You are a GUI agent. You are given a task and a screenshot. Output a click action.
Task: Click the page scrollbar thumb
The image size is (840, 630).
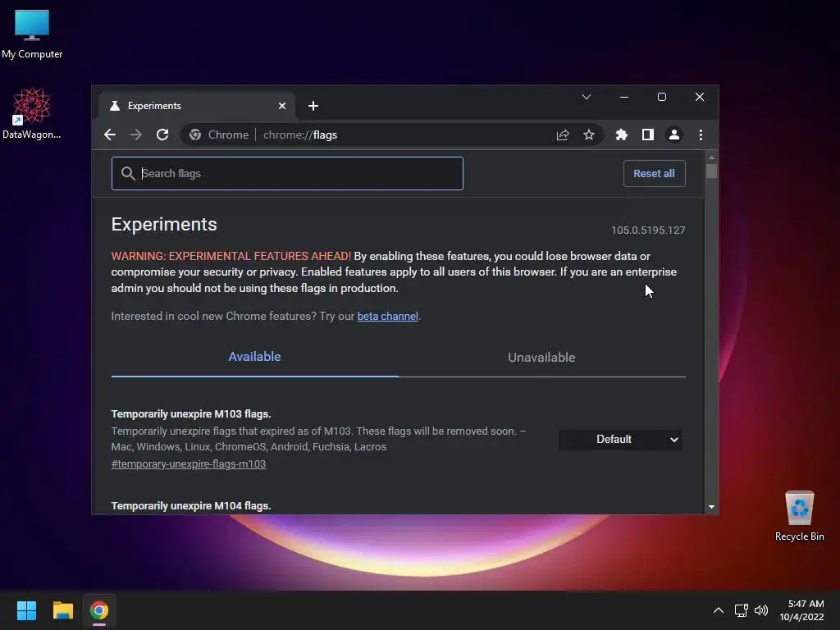[x=711, y=171]
